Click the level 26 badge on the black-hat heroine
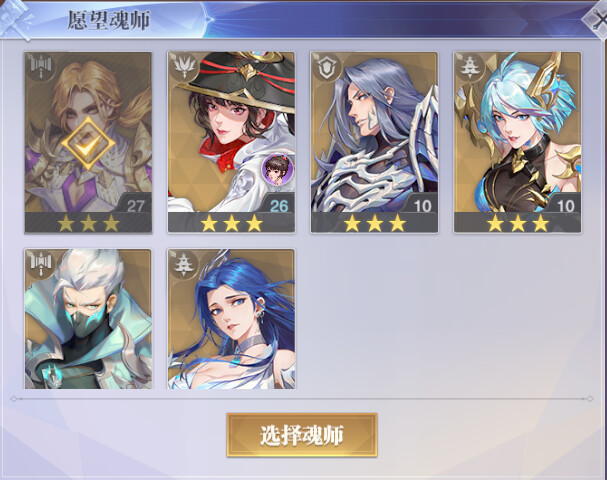This screenshot has height=480, width=607. click(x=279, y=205)
